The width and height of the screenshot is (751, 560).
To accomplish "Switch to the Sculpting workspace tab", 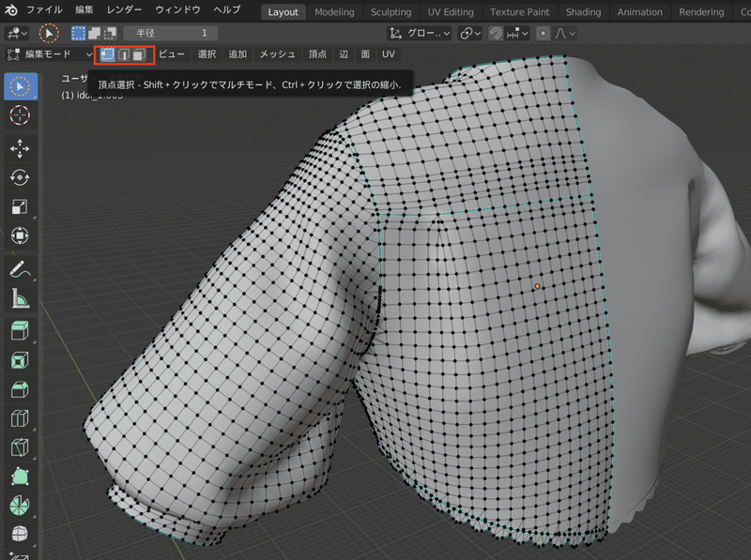I will (391, 12).
